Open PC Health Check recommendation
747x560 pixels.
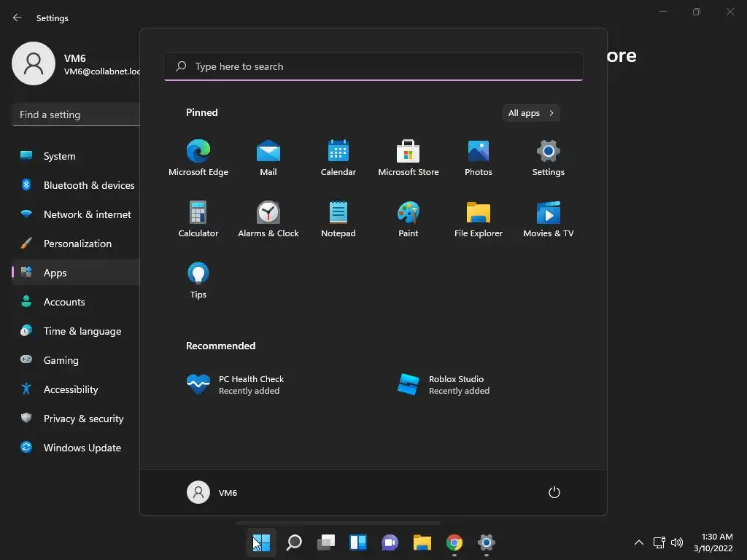point(236,385)
